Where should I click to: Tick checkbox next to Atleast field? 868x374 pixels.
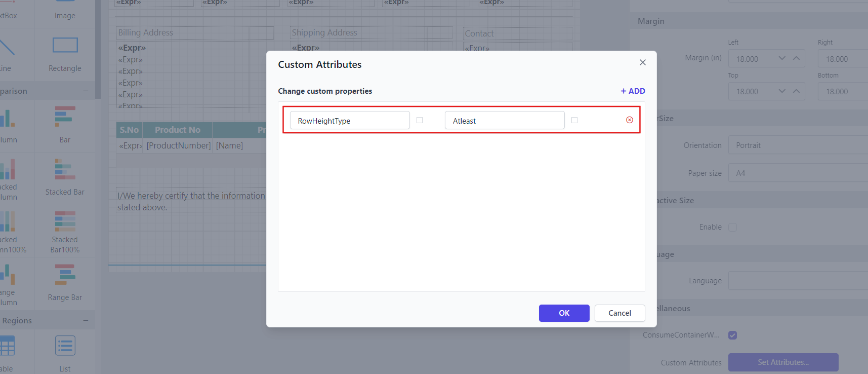point(574,120)
